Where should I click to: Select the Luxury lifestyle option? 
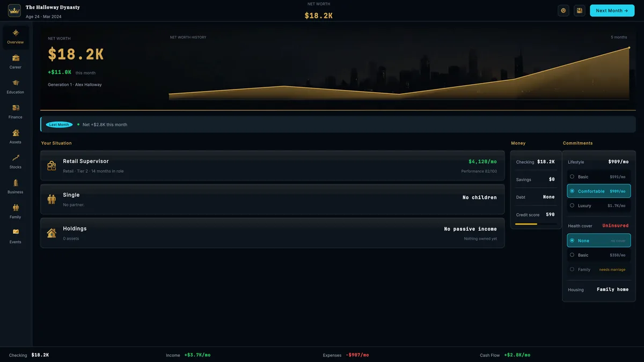[598, 205]
